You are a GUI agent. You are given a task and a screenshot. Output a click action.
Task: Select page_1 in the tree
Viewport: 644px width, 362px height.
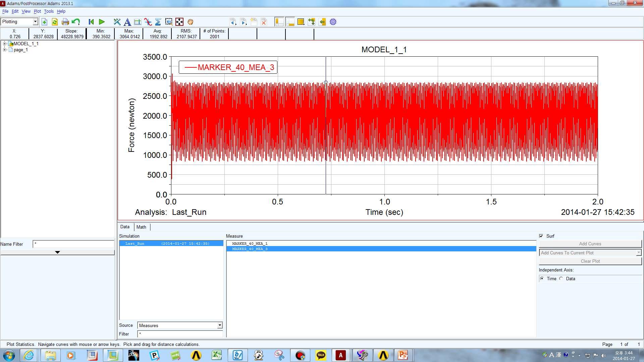21,50
